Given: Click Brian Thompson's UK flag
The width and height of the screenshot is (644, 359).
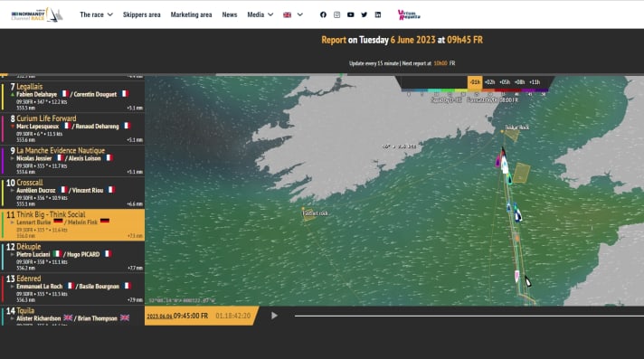Looking at the screenshot, I should click(x=125, y=318).
